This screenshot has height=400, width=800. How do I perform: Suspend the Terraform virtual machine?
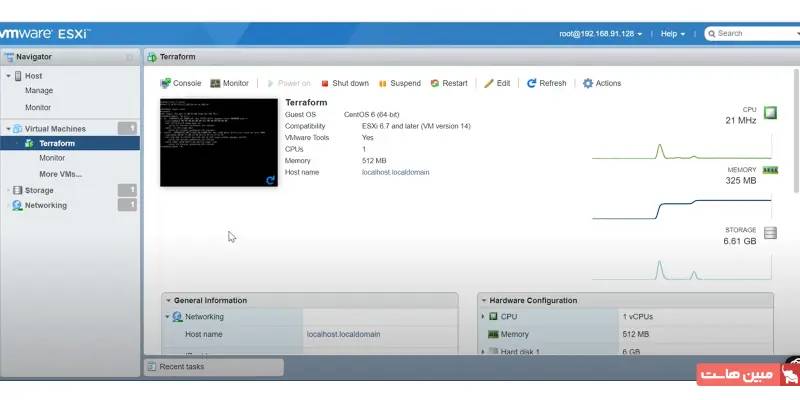(x=399, y=83)
